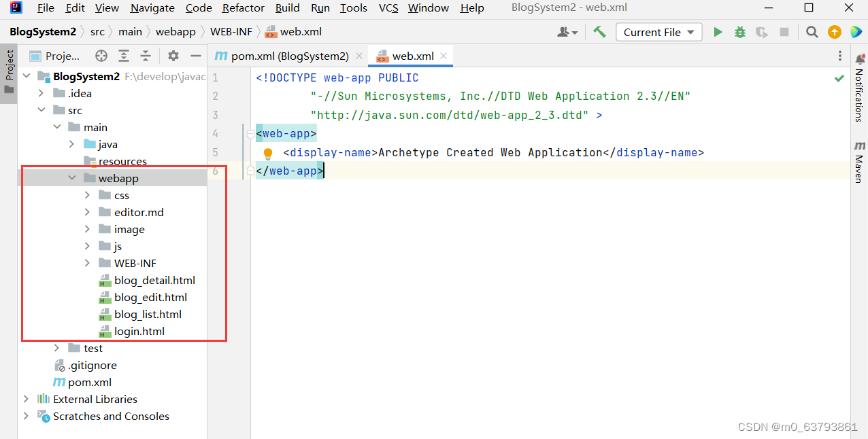Collapse the main folder
Screen dimensions: 868x439
57,127
